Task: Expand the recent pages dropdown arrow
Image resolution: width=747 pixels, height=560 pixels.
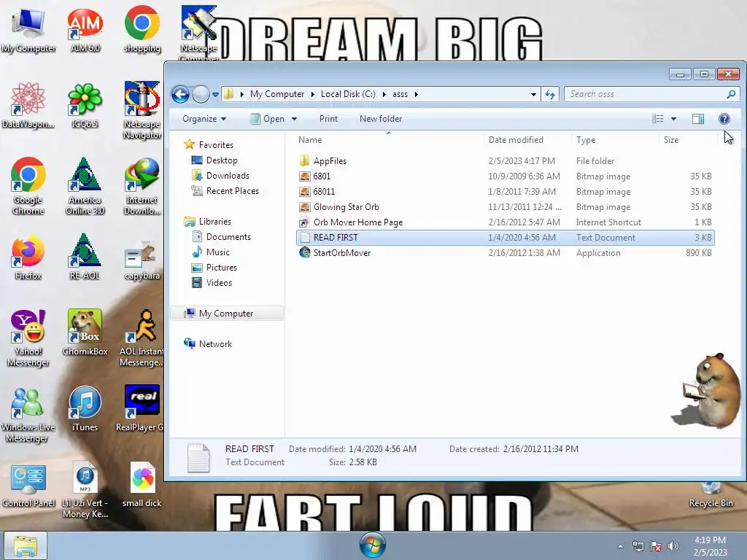Action: [x=215, y=94]
